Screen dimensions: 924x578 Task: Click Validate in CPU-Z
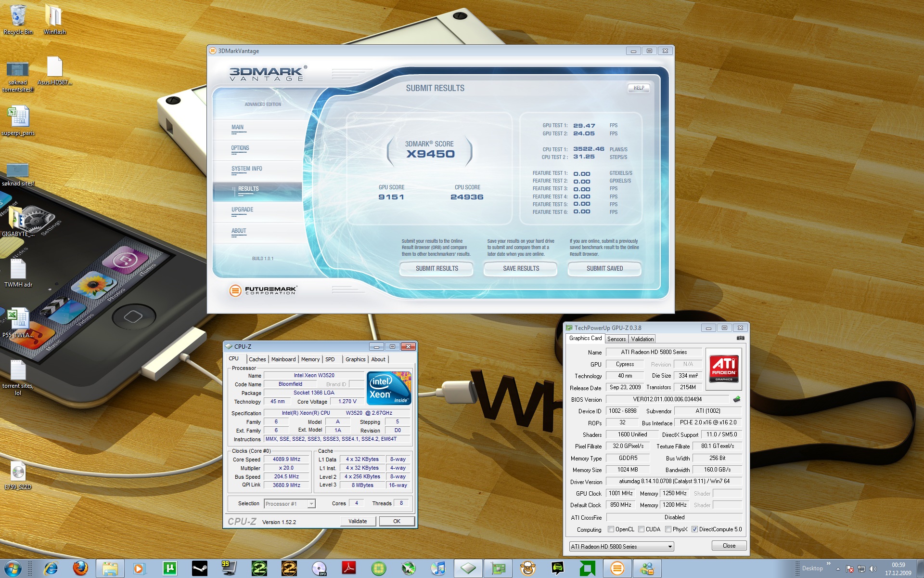click(358, 521)
